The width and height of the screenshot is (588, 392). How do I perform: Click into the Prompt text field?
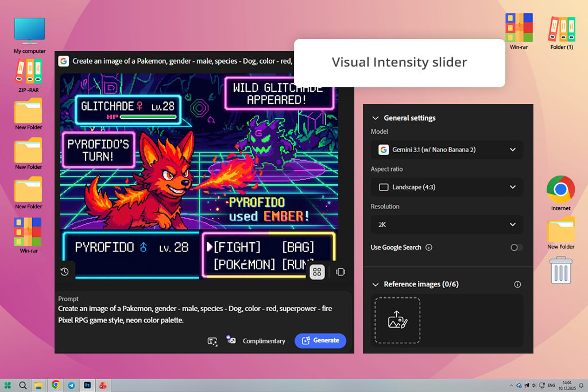pyautogui.click(x=204, y=314)
